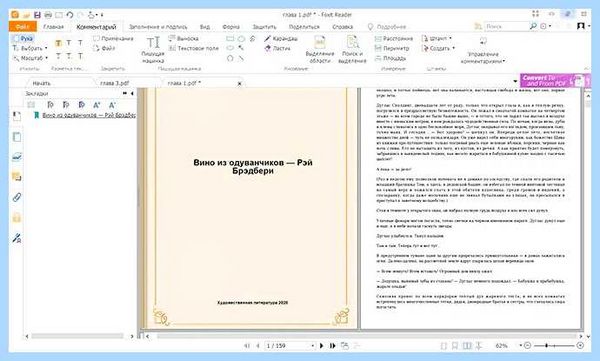Select the Hand tool (Рука)
The width and height of the screenshot is (600, 361).
pyautogui.click(x=23, y=38)
